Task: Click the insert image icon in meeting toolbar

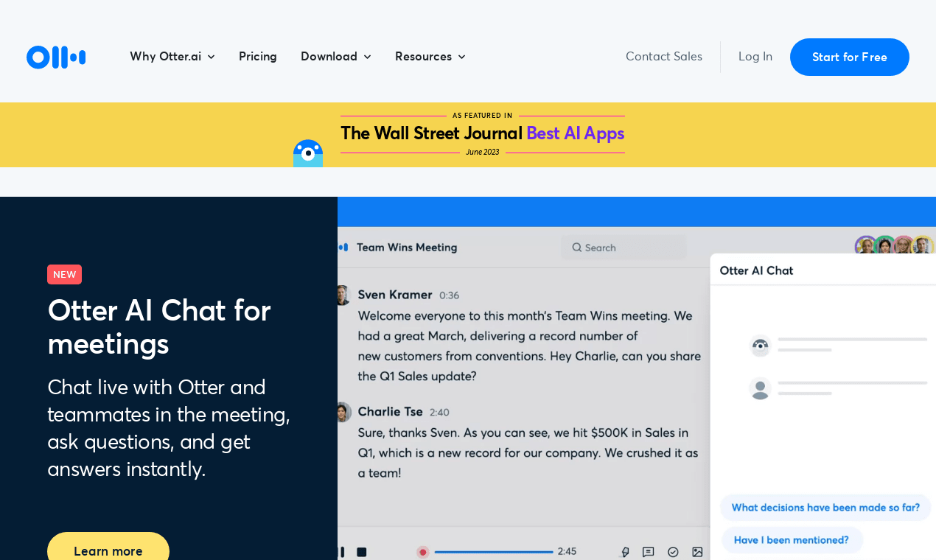Action: (697, 552)
